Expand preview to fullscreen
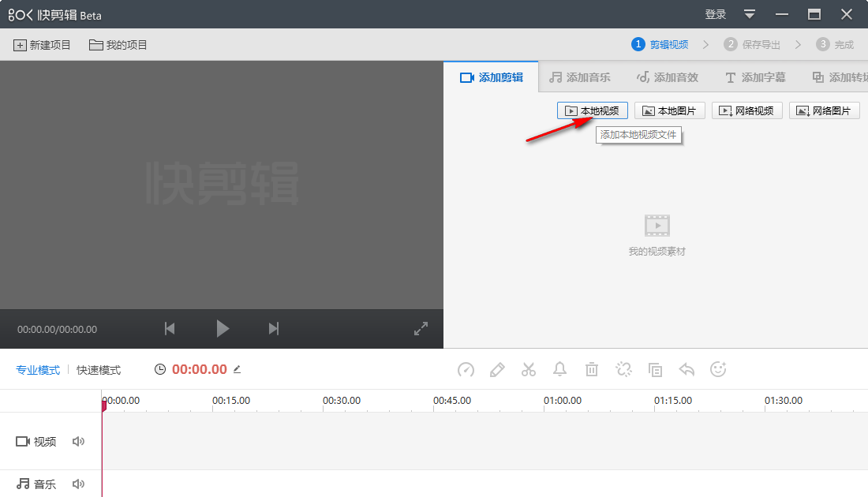Screen dimensions: 868x497 (421, 329)
